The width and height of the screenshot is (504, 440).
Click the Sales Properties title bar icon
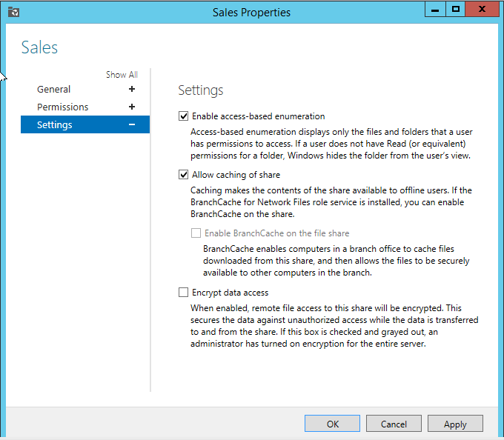pos(13,12)
